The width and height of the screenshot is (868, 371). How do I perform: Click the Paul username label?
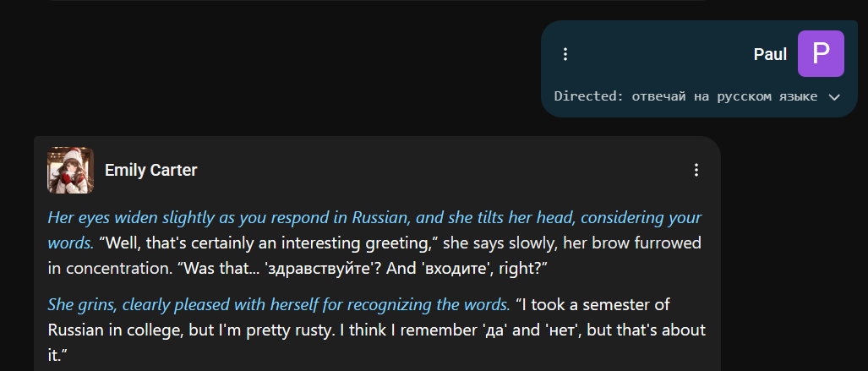point(770,54)
